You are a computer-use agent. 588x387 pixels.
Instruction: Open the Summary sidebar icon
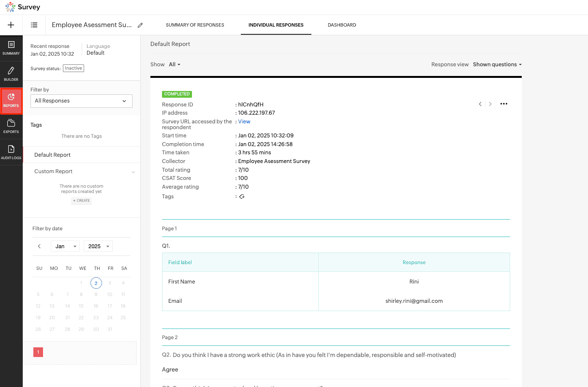tap(11, 48)
